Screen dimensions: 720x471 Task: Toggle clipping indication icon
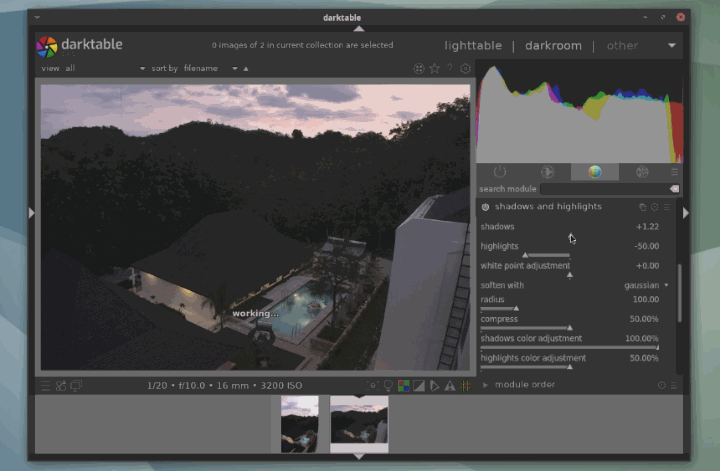419,386
